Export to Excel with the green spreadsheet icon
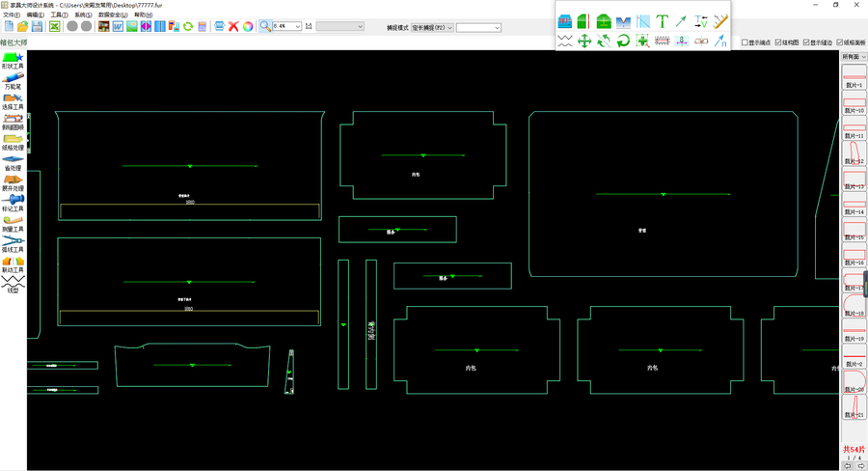868x471 pixels. tap(54, 26)
